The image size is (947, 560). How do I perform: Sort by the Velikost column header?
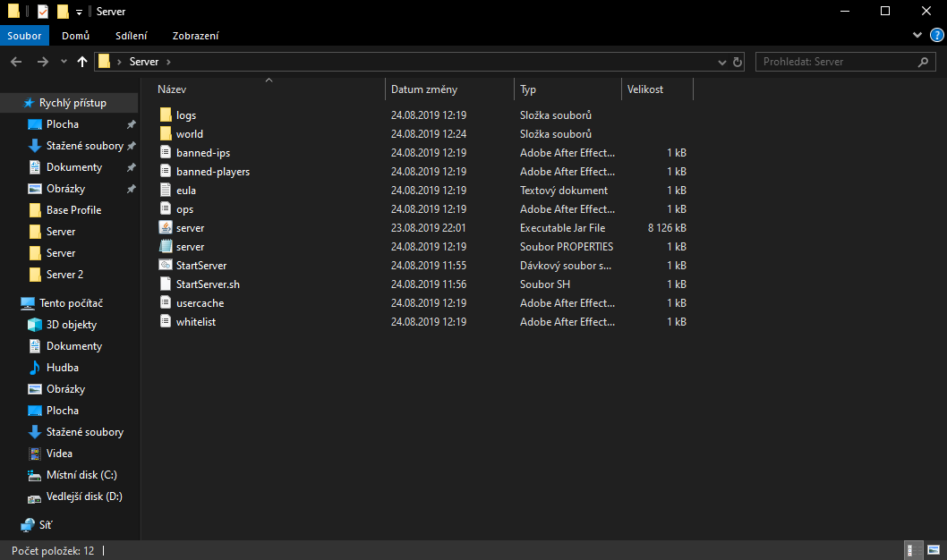645,89
